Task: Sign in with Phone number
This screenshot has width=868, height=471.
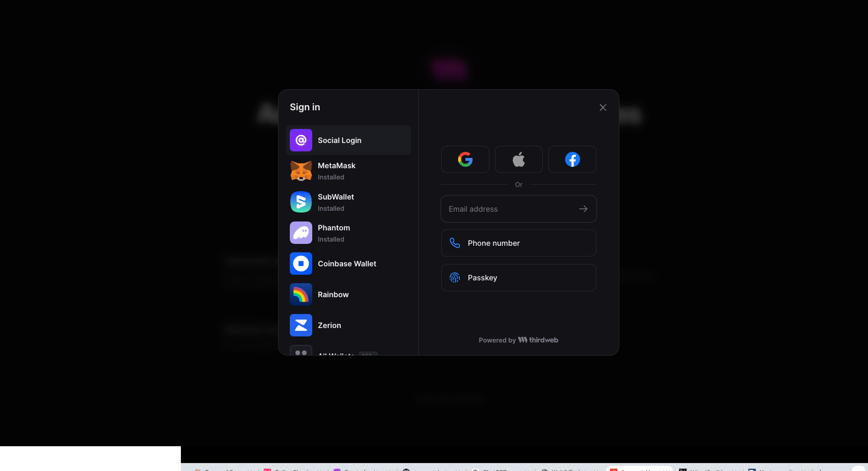Action: coord(519,243)
